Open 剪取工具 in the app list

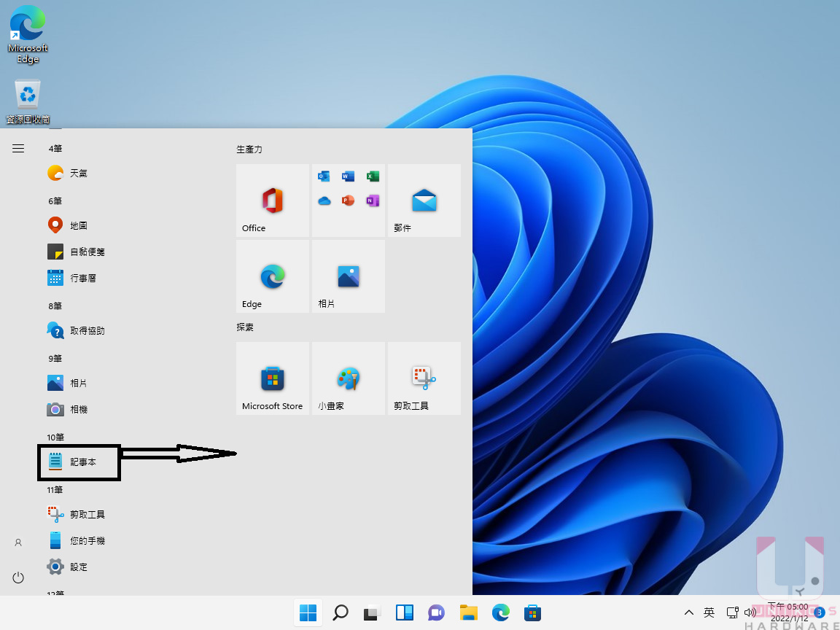click(x=76, y=514)
